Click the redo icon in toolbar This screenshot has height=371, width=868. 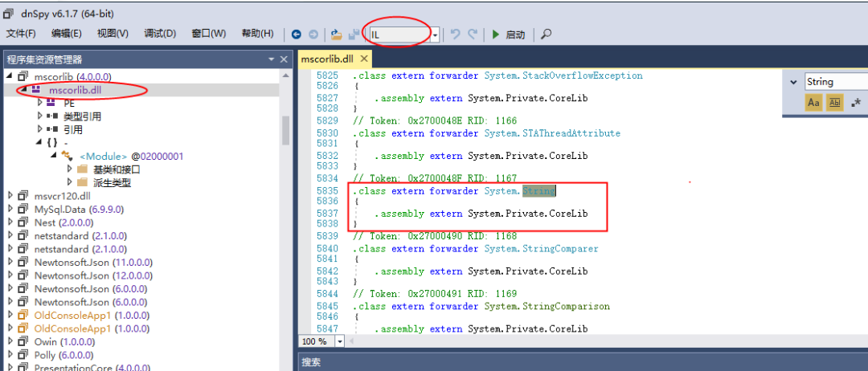click(473, 35)
